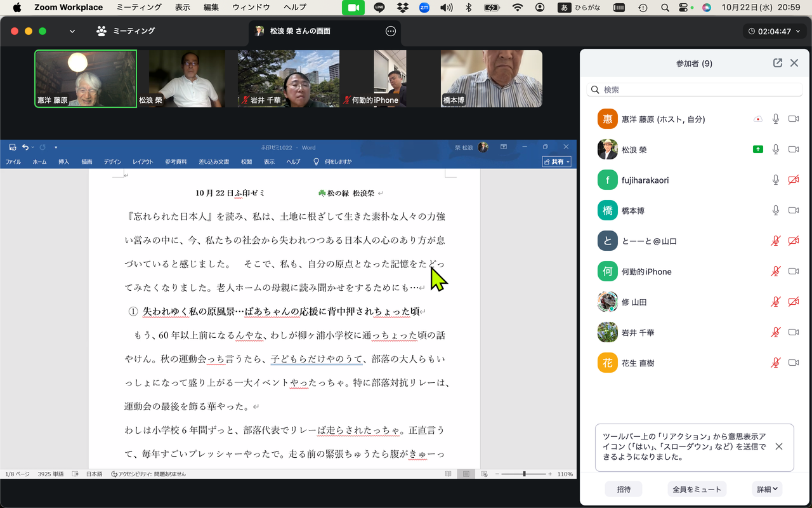Click the 110% zoom level in Word
812x508 pixels.
click(x=565, y=474)
